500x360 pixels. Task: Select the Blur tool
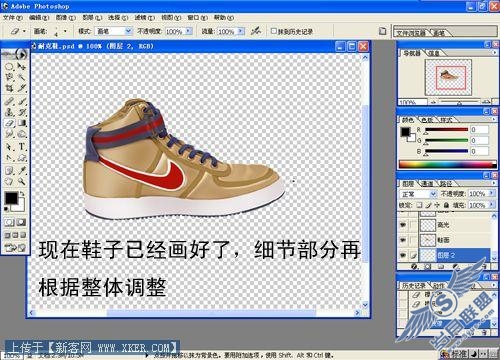tap(9, 134)
